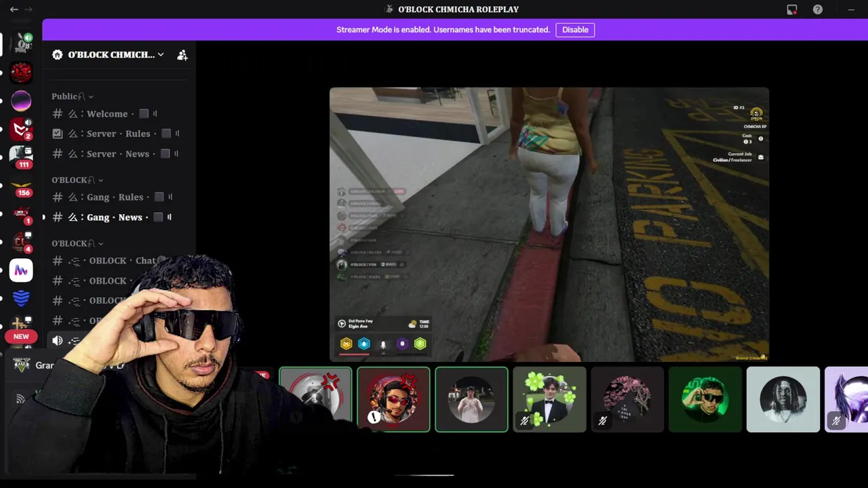Select the dreadlocks avatar on grey tile
The width and height of the screenshot is (868, 488).
[x=783, y=400]
